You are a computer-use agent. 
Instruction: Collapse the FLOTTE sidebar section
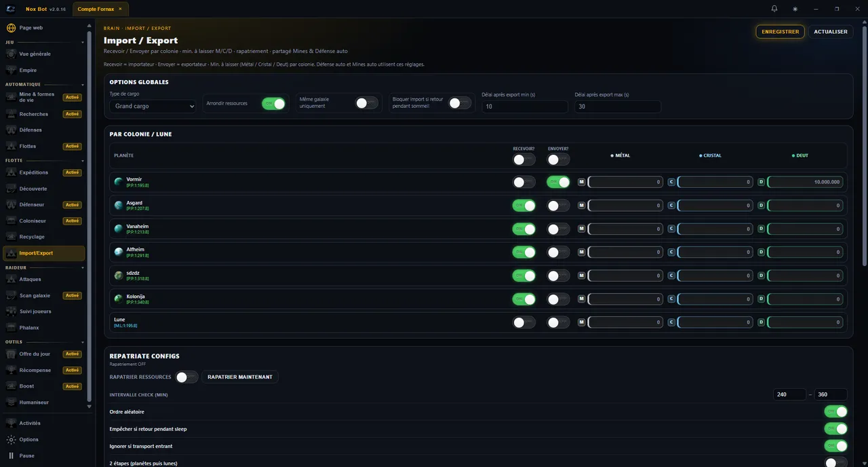(x=83, y=161)
